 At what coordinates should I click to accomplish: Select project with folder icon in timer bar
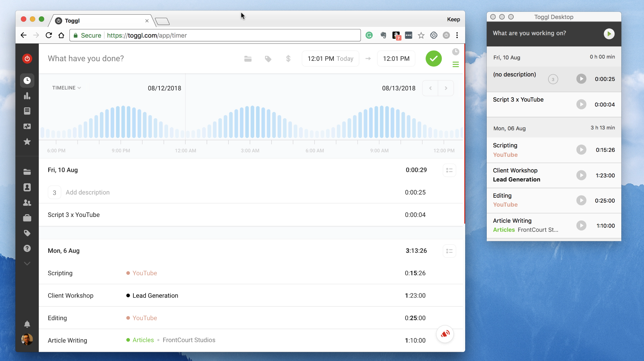click(248, 59)
